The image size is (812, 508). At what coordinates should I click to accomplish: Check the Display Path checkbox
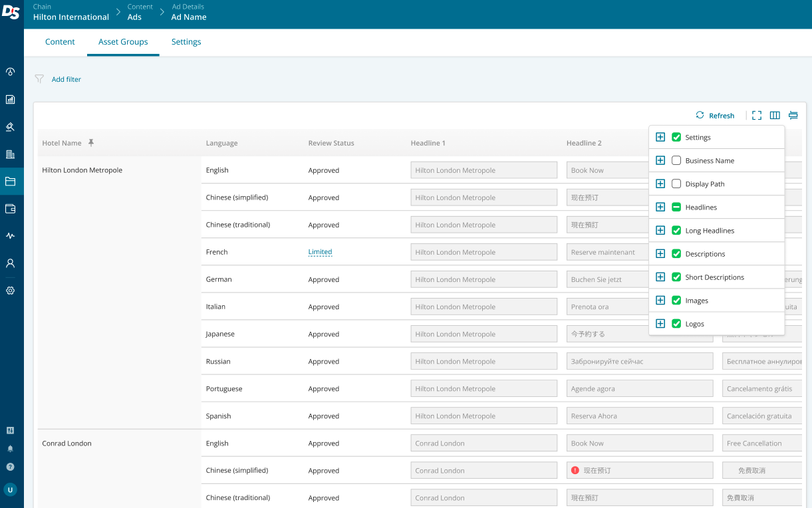(x=676, y=184)
